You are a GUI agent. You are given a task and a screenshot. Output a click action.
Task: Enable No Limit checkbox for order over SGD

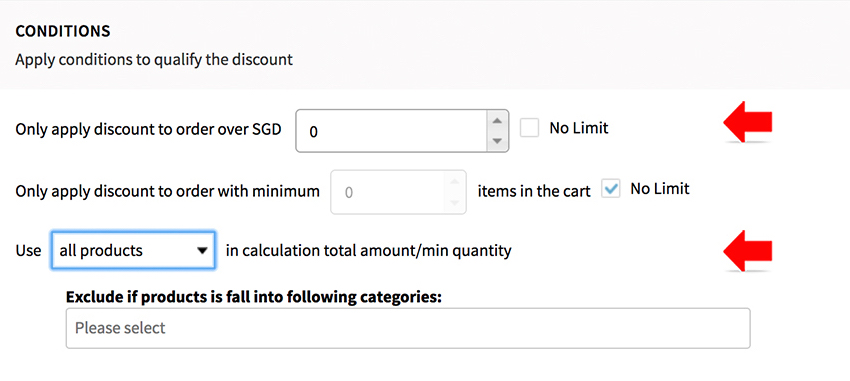point(530,128)
